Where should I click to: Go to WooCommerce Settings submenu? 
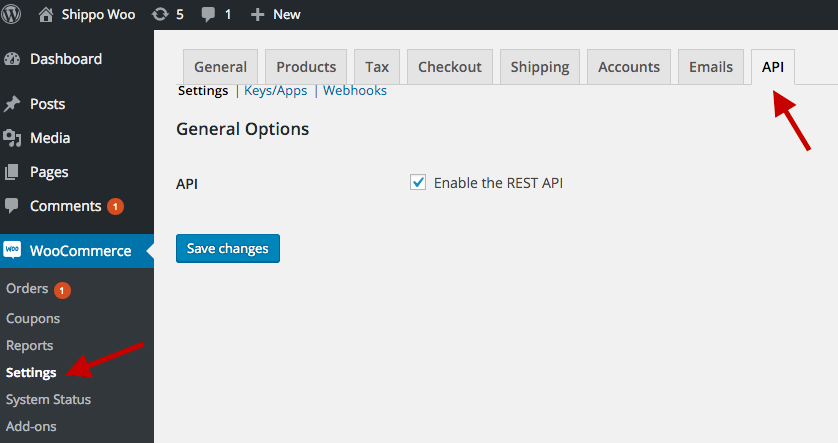(31, 372)
